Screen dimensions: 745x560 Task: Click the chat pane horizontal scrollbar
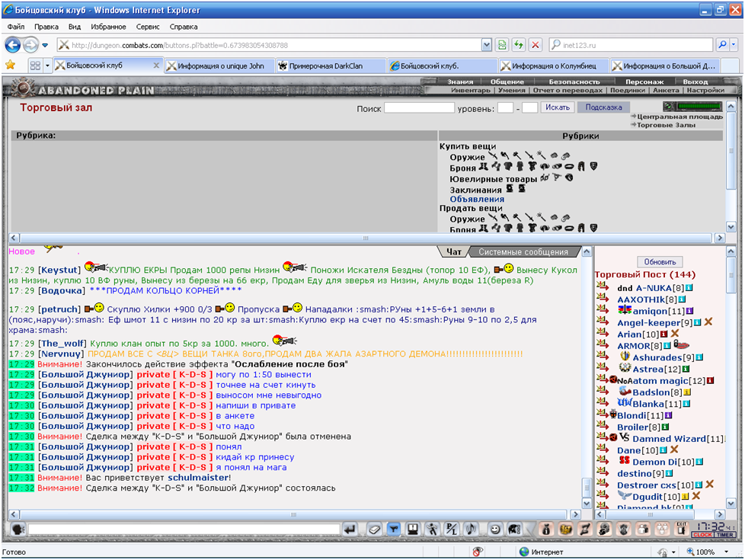pos(293,514)
